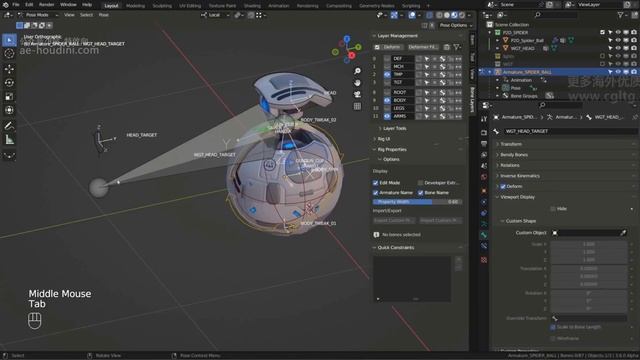The height and width of the screenshot is (360, 640).
Task: Click the eyedropper beside Custom Object field
Action: (623, 233)
